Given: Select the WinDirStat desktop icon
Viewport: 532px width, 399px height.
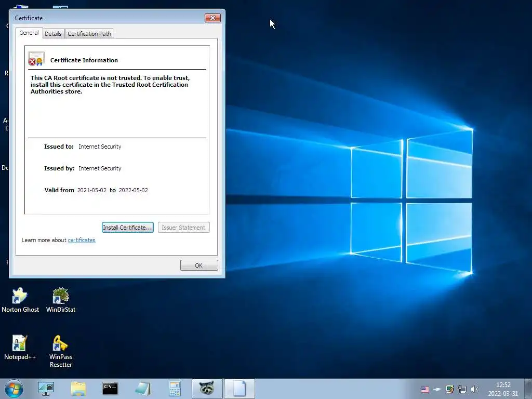Looking at the screenshot, I should coord(61,300).
